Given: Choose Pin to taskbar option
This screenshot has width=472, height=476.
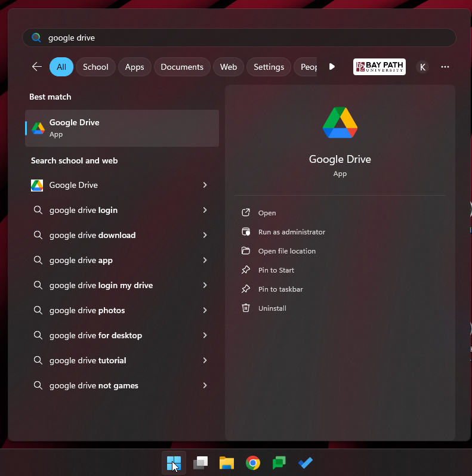Looking at the screenshot, I should tap(280, 289).
